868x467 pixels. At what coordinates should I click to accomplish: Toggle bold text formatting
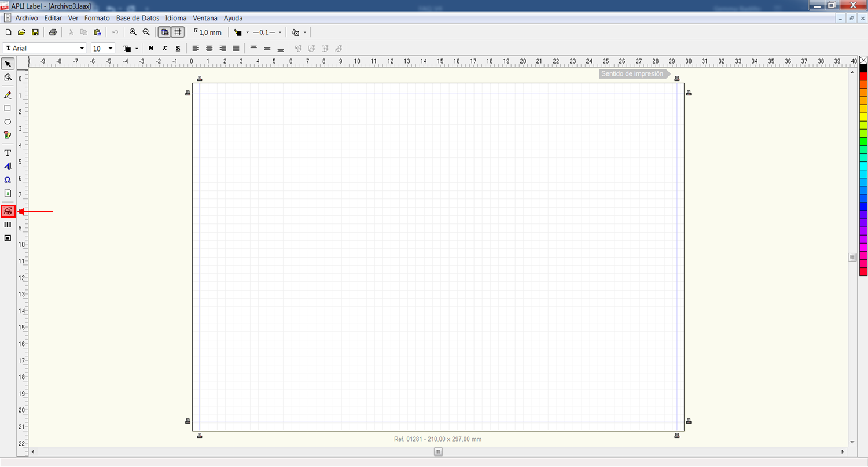[151, 48]
